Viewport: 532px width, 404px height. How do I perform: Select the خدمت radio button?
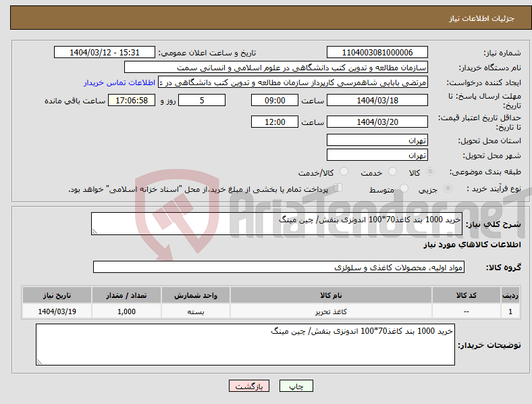click(x=392, y=172)
